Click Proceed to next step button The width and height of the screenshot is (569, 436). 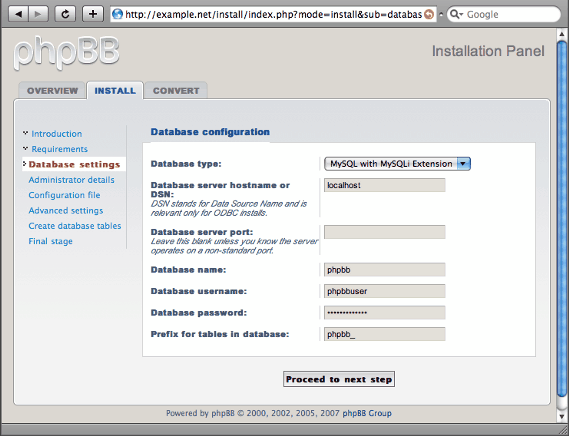pyautogui.click(x=339, y=379)
